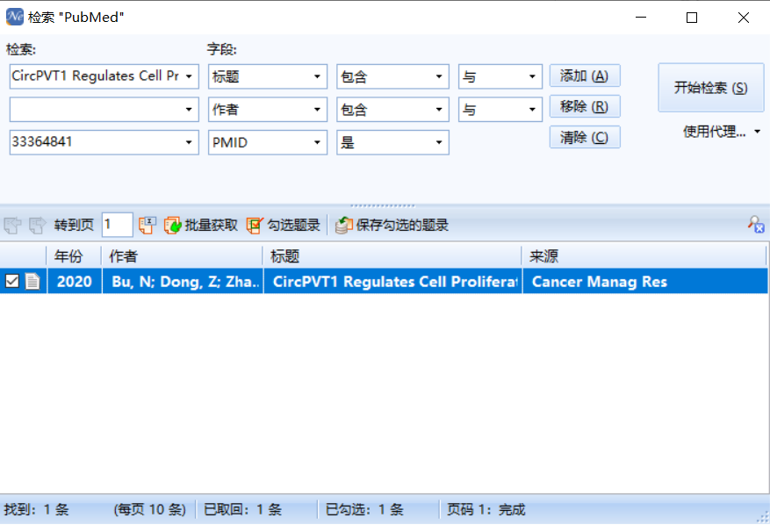The height and width of the screenshot is (532, 770).
Task: Open dropdown of CircPVT1 search term box
Action: [x=189, y=76]
